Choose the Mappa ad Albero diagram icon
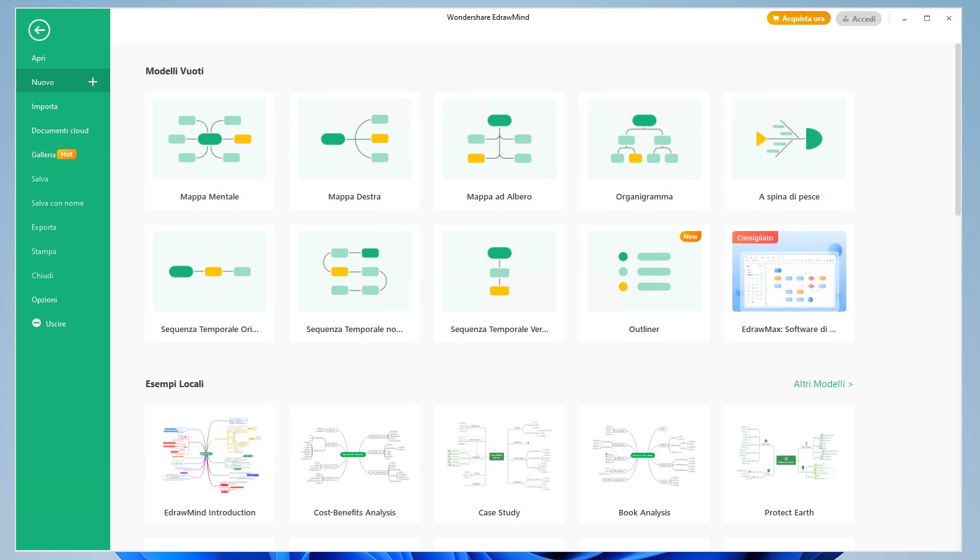Image resolution: width=980 pixels, height=560 pixels. (500, 139)
